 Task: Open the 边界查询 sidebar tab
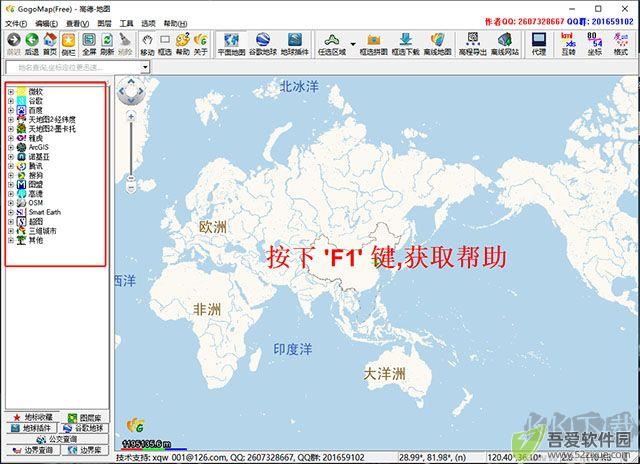(33, 450)
